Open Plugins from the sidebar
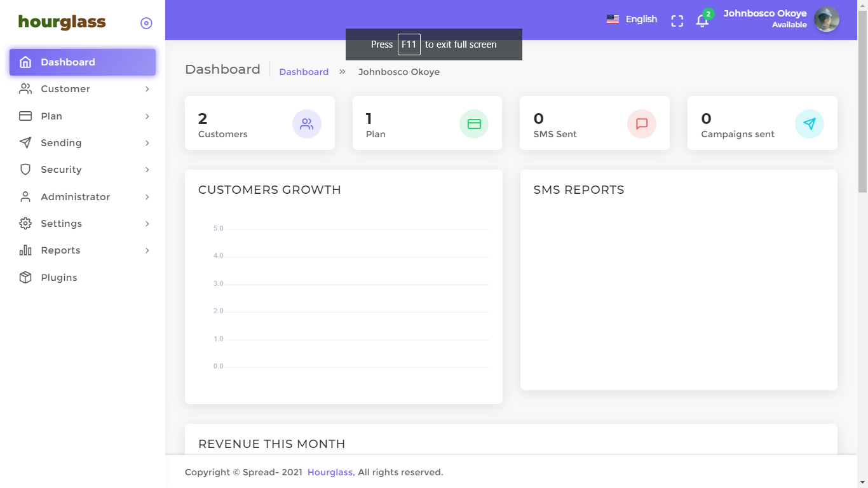The height and width of the screenshot is (488, 868). tap(59, 278)
